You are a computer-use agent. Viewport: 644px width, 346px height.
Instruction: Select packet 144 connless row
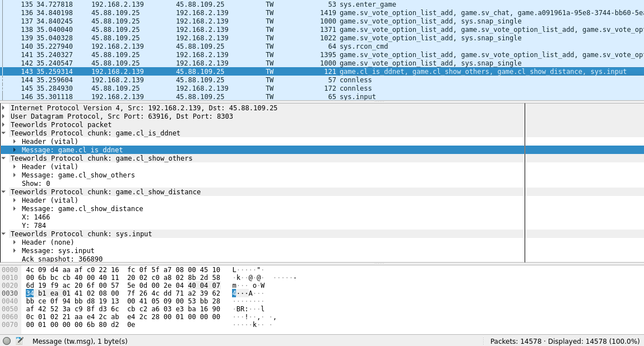point(322,80)
